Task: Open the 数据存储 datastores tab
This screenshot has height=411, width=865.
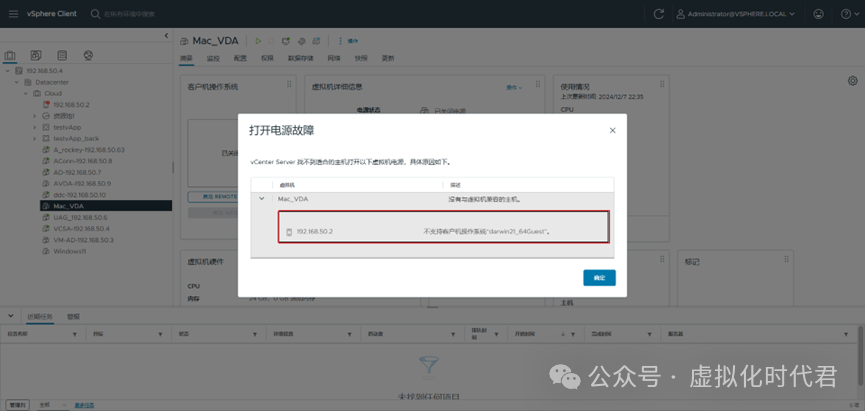Action: pyautogui.click(x=301, y=58)
